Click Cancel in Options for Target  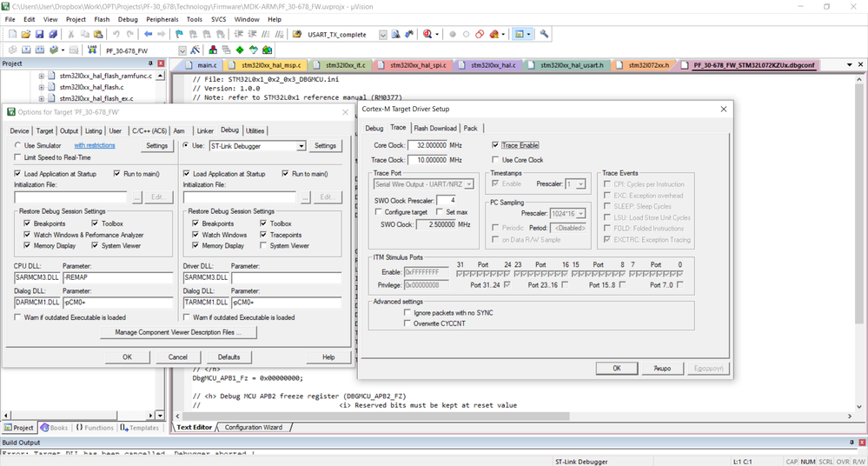[178, 357]
